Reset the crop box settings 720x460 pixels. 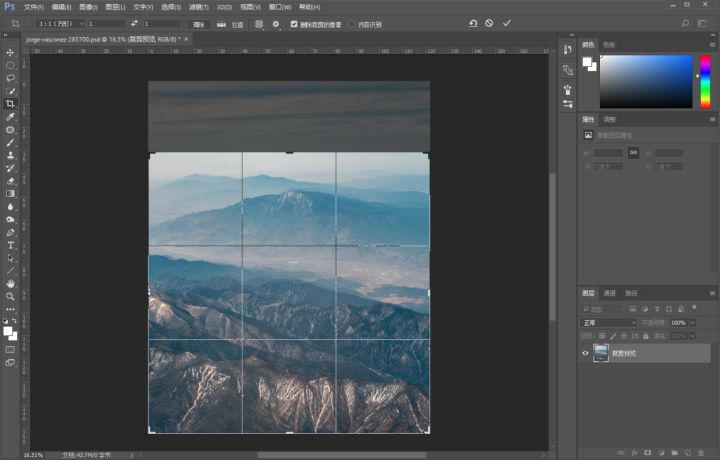pos(472,23)
